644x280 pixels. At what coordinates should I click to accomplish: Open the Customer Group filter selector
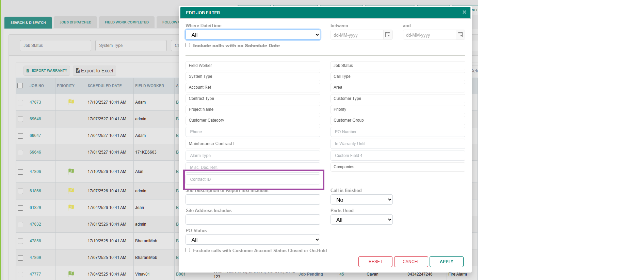pyautogui.click(x=398, y=120)
